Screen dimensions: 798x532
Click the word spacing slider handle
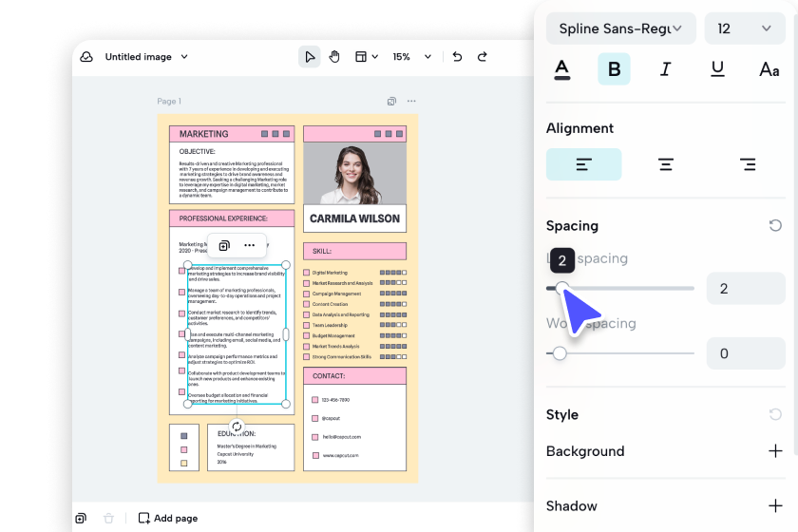560,353
